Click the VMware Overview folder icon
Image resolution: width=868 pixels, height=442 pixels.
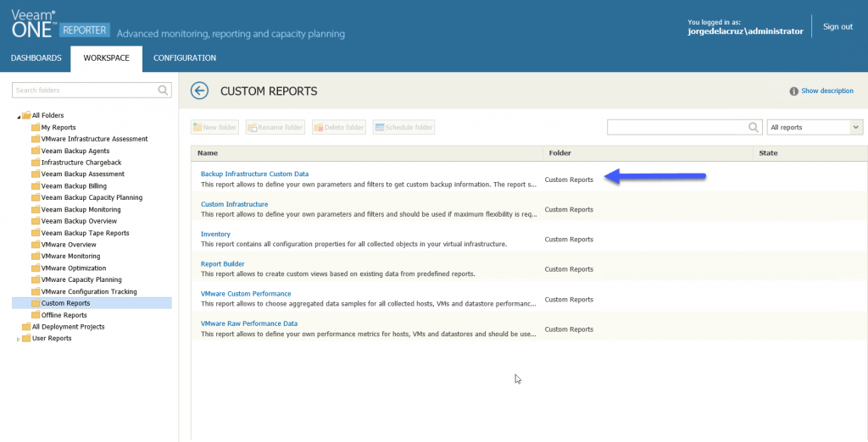pyautogui.click(x=36, y=245)
